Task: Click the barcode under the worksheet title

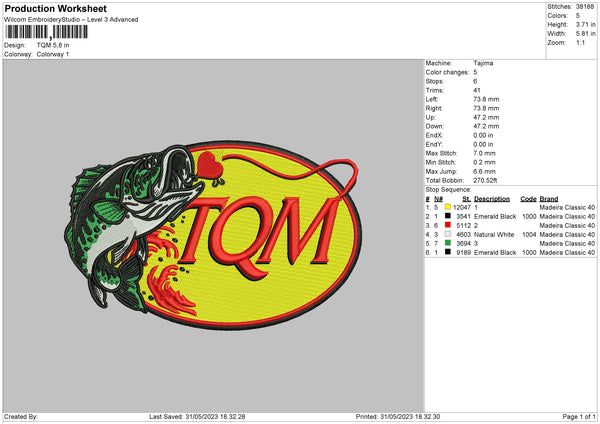Action: (x=46, y=32)
